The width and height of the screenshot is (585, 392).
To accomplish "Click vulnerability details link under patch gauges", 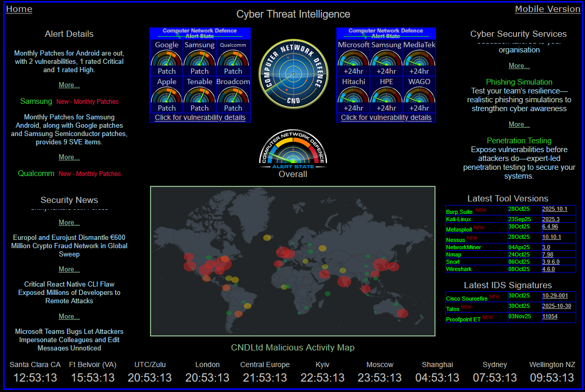I will point(200,117).
